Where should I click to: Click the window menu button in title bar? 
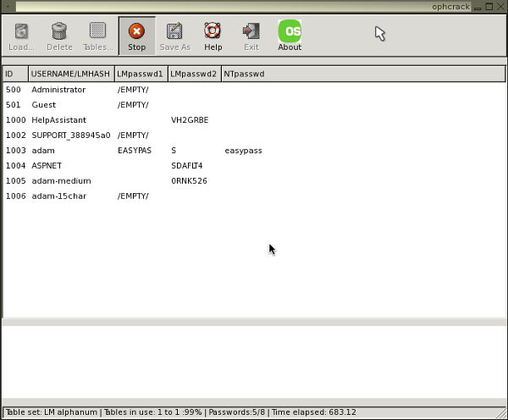tap(8, 6)
